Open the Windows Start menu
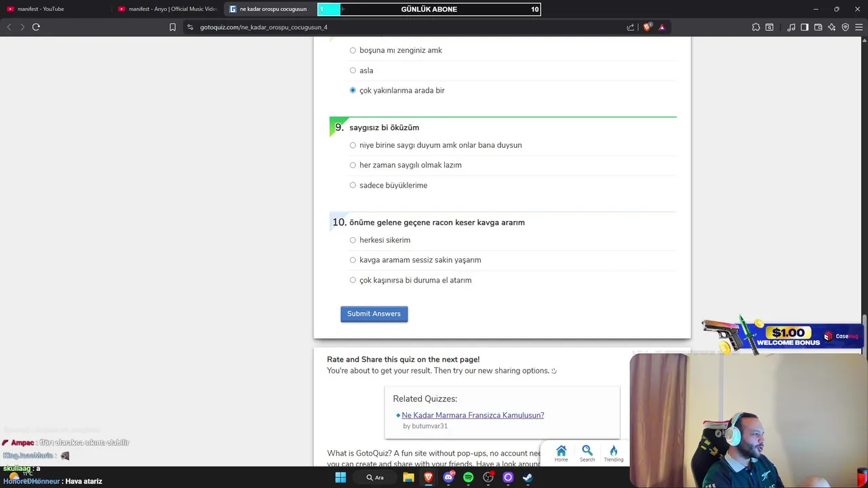 pyautogui.click(x=340, y=477)
